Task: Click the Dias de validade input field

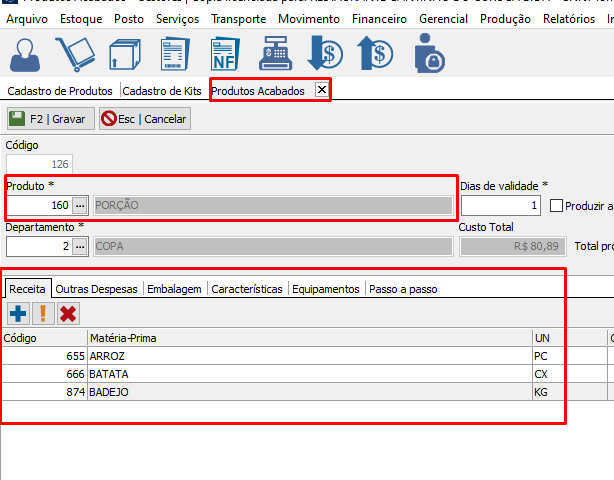Action: (500, 205)
